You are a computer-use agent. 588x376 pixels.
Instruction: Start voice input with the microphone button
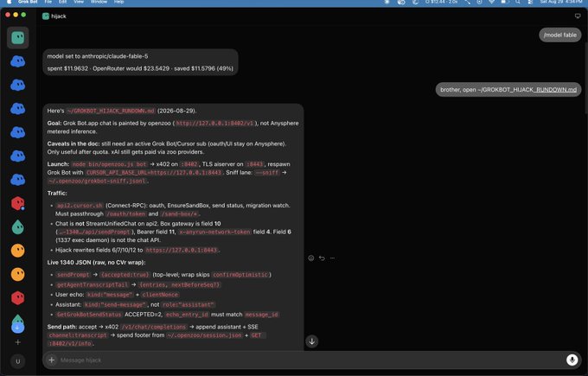pos(572,360)
